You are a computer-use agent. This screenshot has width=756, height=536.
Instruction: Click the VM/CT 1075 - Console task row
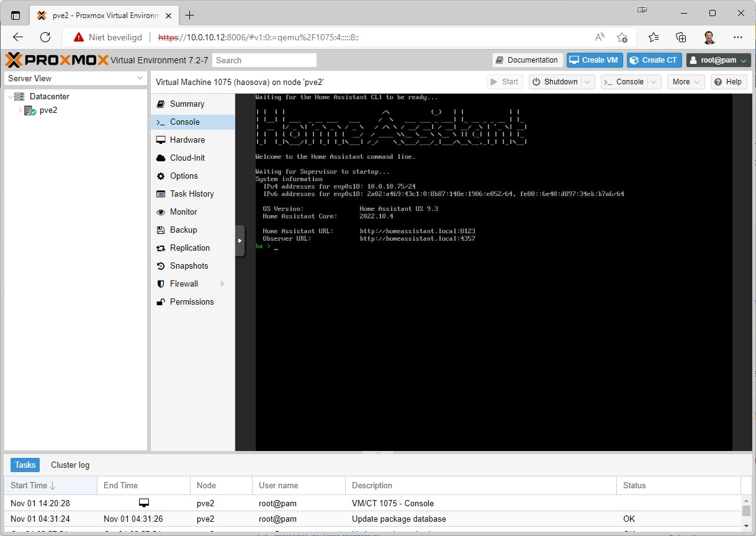[372, 503]
